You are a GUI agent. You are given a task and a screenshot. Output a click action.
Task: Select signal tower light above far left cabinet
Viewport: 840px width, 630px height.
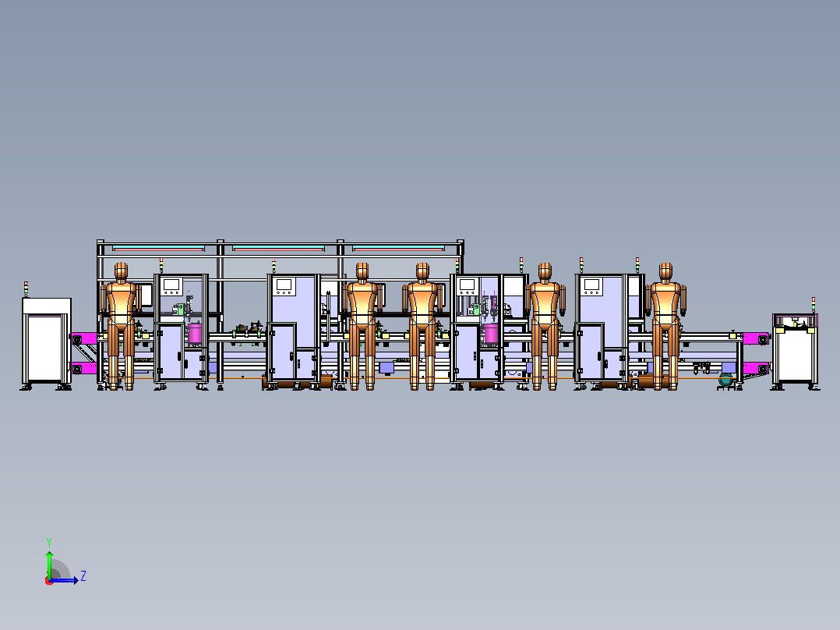[x=26, y=288]
